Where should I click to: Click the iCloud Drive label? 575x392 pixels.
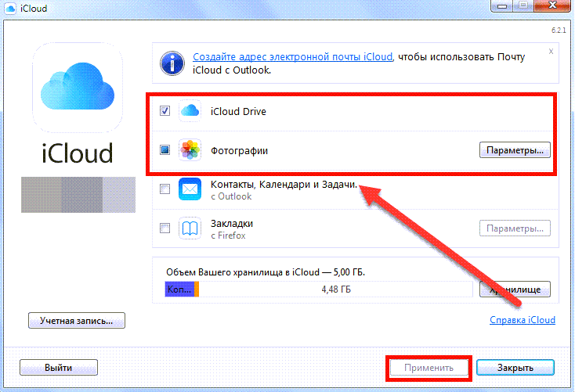click(238, 111)
